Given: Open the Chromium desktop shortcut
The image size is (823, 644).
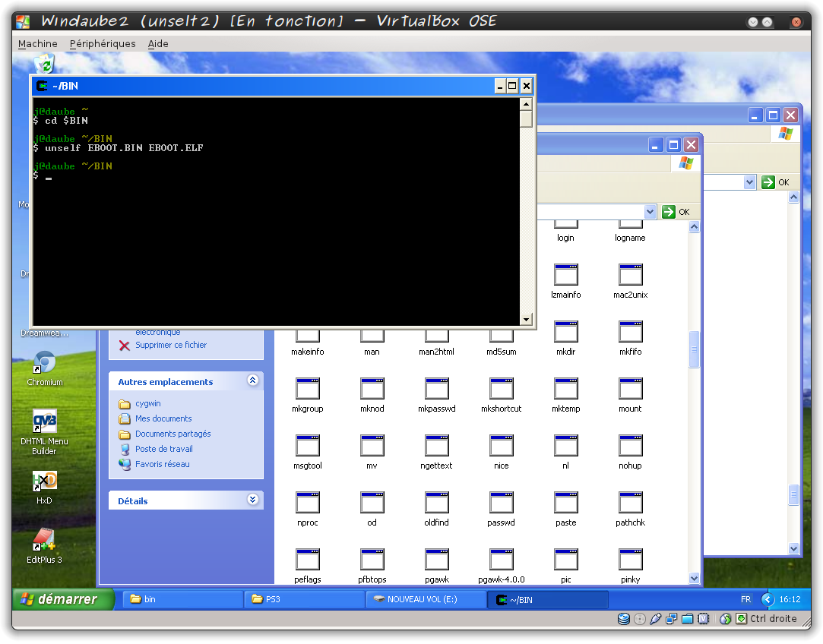Looking at the screenshot, I should click(x=45, y=364).
